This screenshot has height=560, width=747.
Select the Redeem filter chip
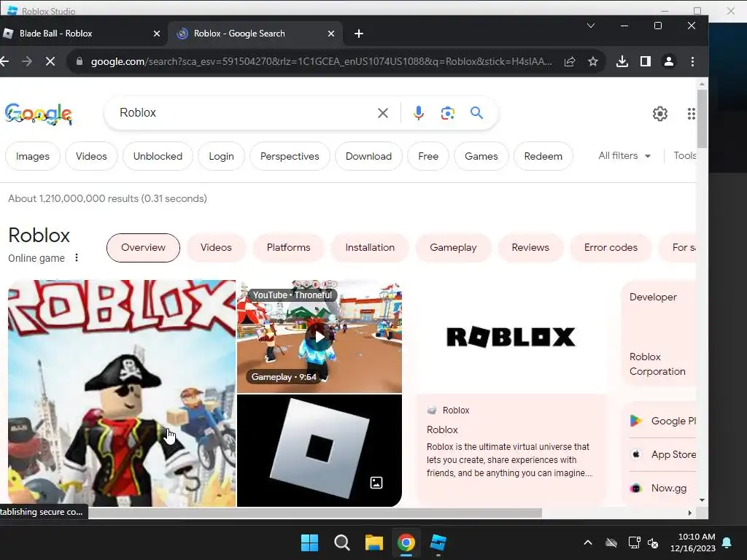543,156
